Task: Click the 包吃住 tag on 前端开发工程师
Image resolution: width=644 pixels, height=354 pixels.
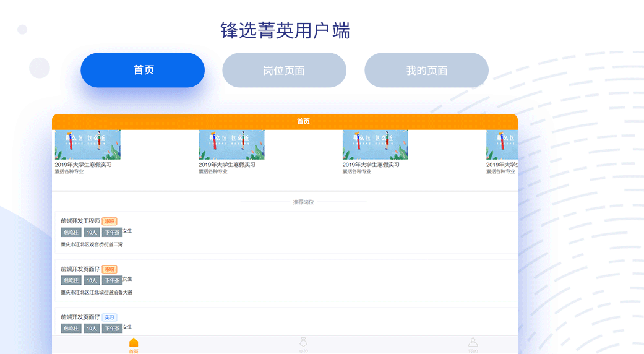Action: (71, 233)
